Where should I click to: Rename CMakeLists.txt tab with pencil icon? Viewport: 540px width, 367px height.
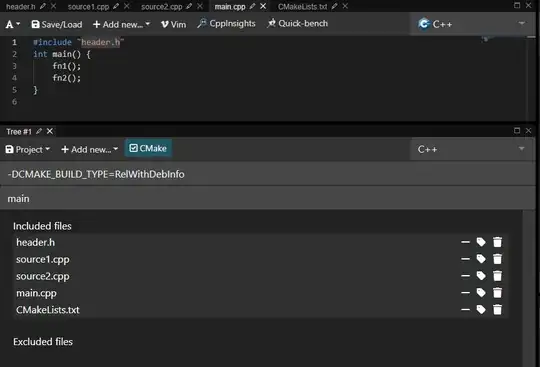coord(334,6)
